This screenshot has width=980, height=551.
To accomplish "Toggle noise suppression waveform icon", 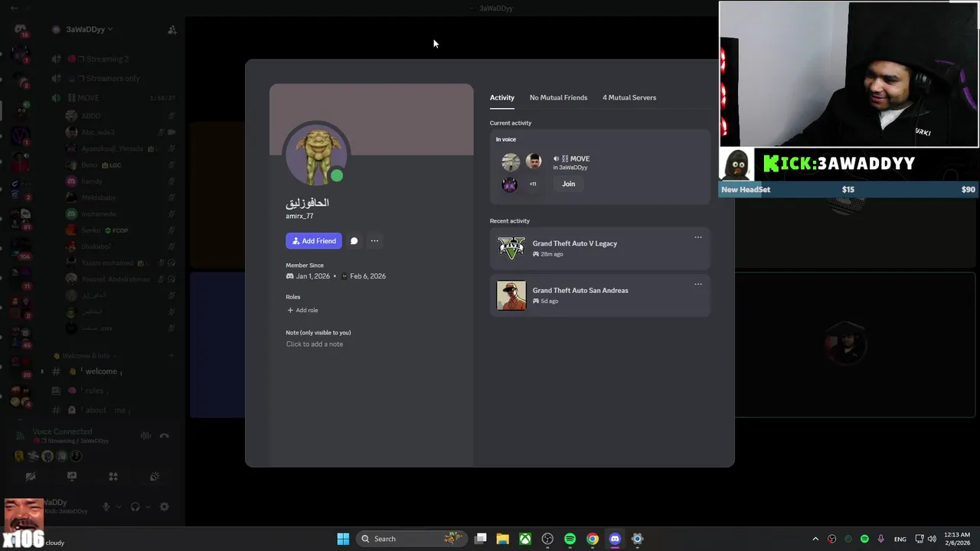I will click(145, 436).
